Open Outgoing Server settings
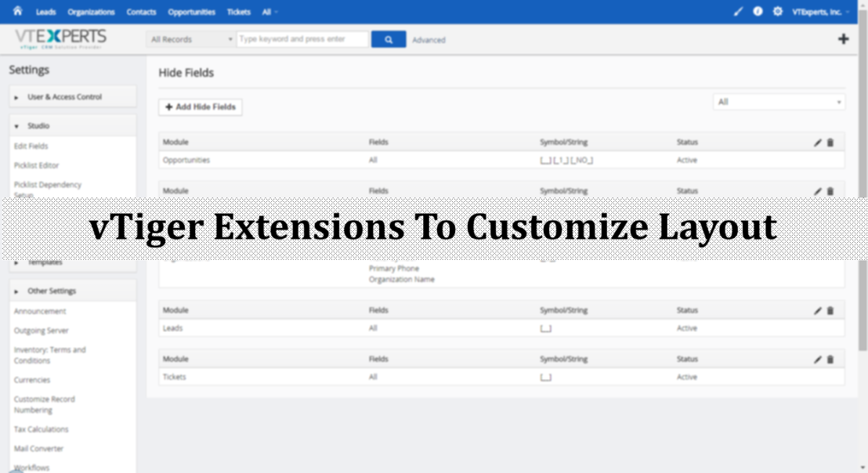The width and height of the screenshot is (868, 473). coord(41,331)
